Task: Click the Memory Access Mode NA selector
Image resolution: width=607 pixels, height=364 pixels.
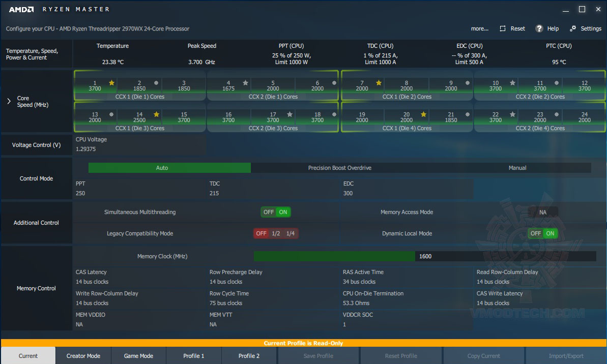Action: 543,212
